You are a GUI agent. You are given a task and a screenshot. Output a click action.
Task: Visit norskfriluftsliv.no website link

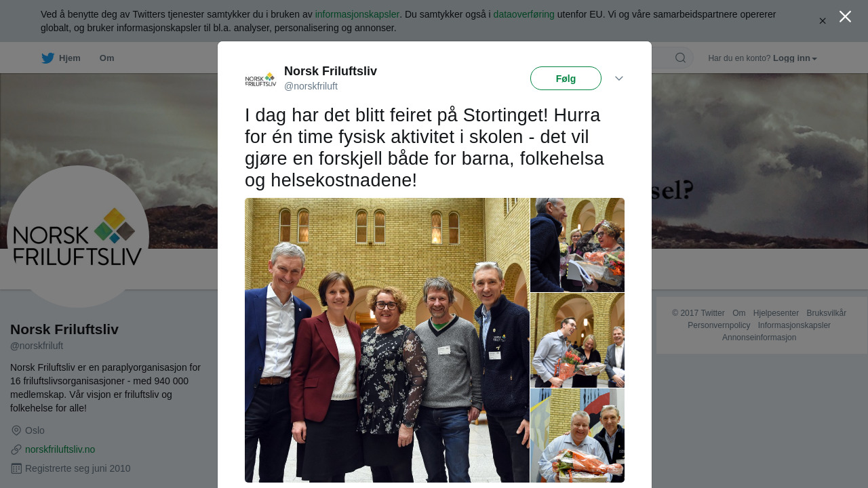click(60, 449)
